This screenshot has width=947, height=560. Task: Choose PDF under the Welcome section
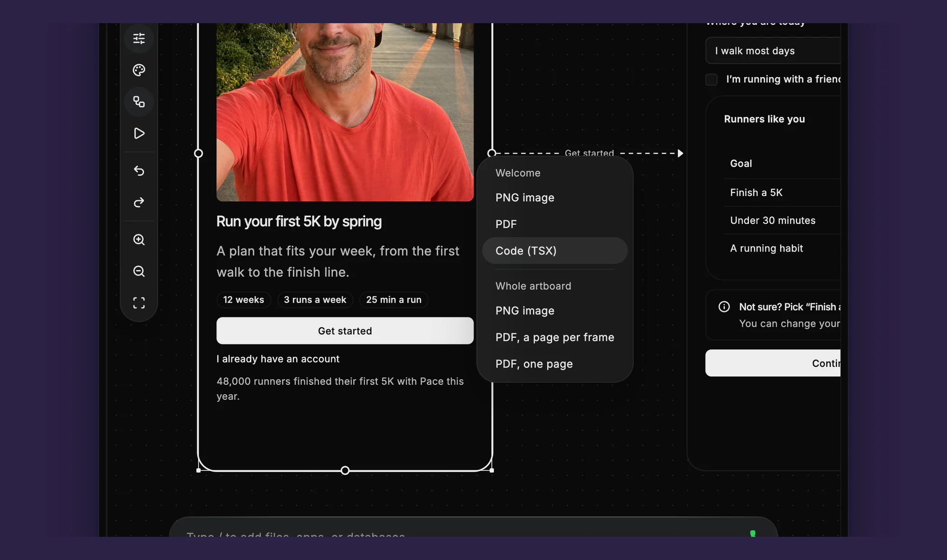point(555,224)
